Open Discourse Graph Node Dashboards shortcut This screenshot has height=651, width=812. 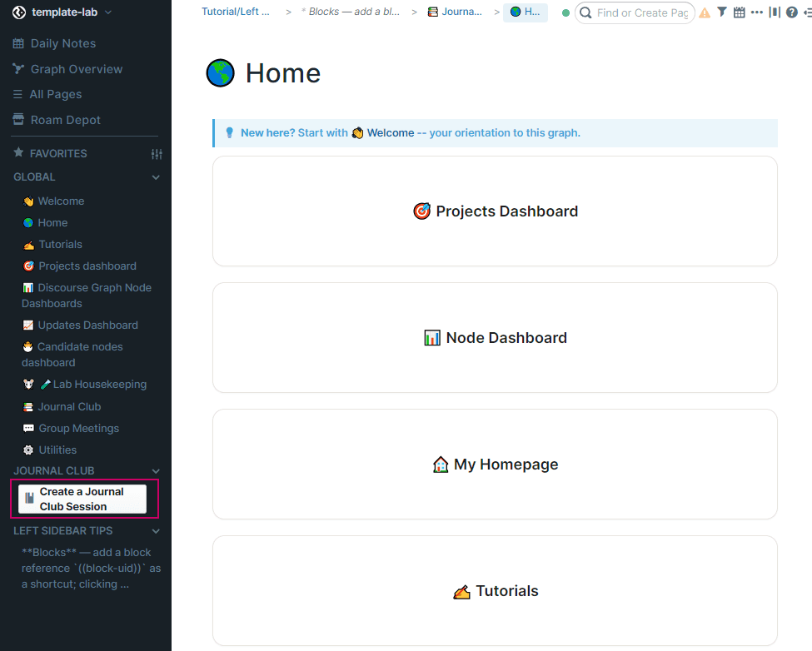[87, 296]
